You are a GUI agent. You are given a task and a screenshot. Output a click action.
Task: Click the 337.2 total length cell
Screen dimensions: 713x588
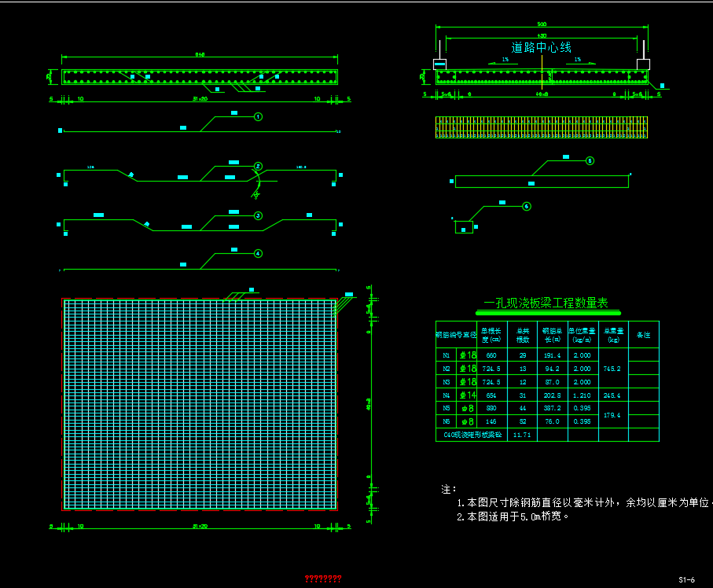552,408
